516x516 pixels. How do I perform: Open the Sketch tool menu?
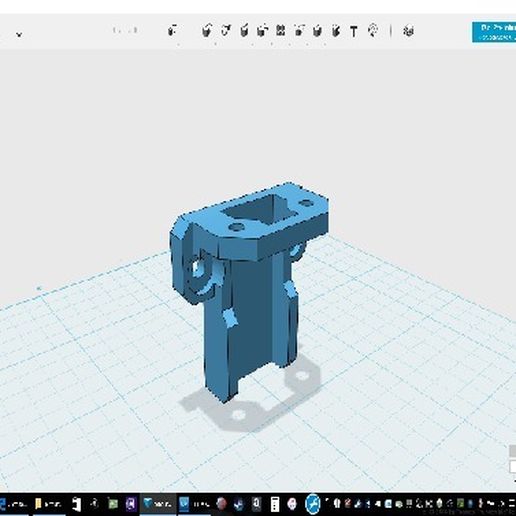226,31
